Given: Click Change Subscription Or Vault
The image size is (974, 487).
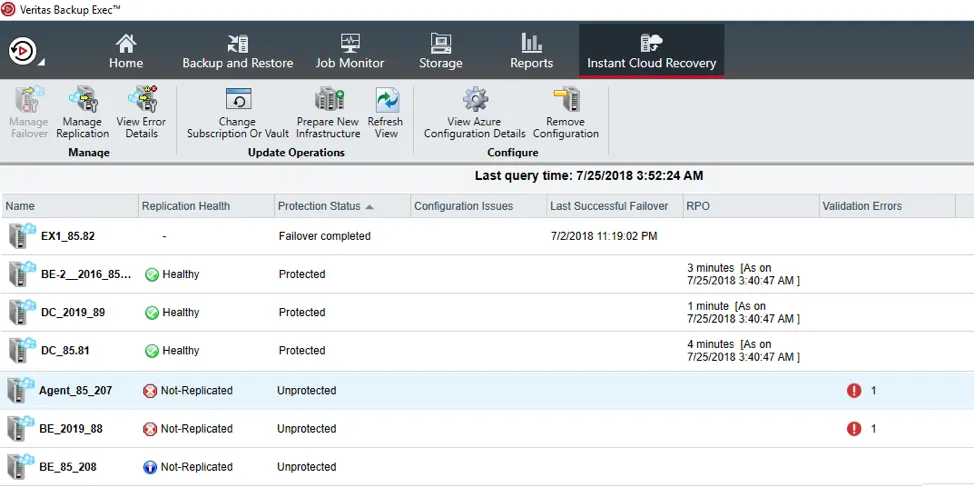Looking at the screenshot, I should point(238,112).
